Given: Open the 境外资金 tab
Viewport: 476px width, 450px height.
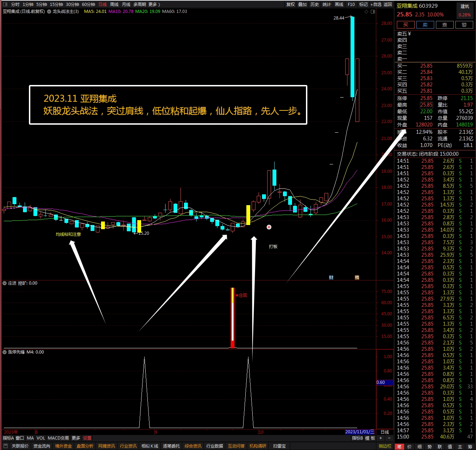Looking at the screenshot, I should [63, 446].
